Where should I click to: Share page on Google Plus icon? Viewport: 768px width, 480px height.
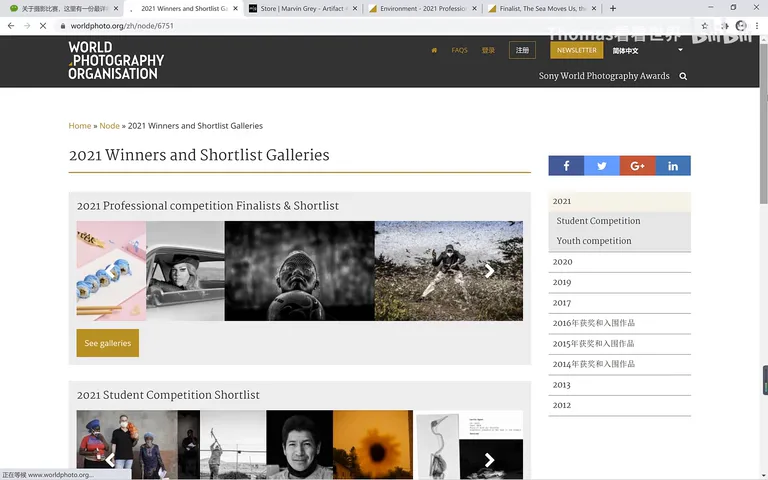[637, 166]
